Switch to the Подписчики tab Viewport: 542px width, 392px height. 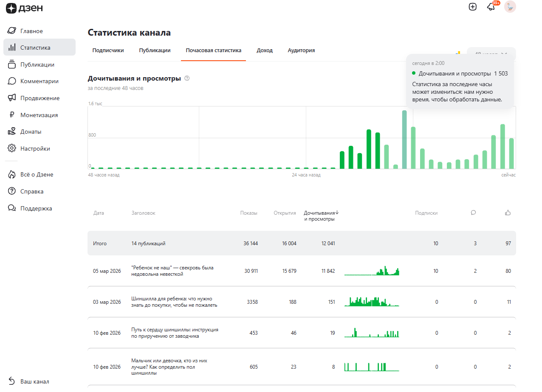tap(108, 50)
